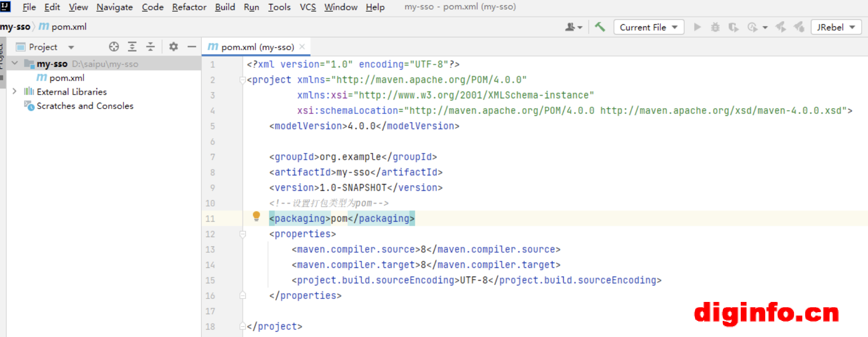Hide the Project tool window with minus icon
The image size is (868, 337).
(x=192, y=47)
